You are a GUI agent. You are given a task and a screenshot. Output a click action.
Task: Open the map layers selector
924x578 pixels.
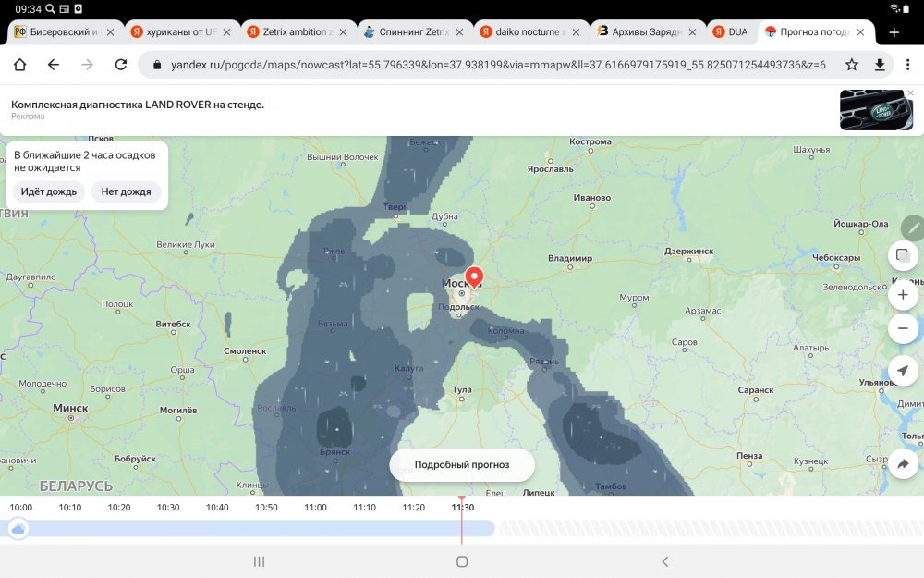pyautogui.click(x=903, y=256)
